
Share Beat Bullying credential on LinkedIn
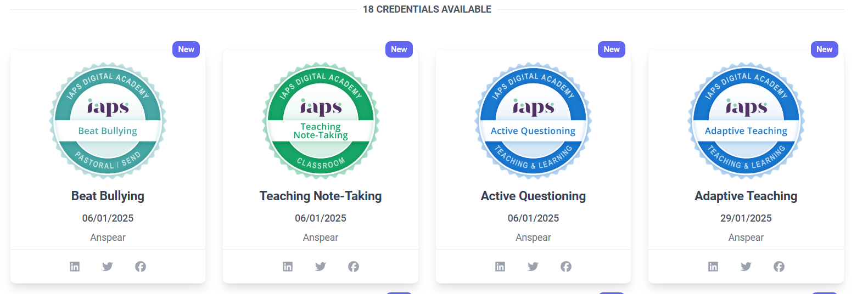tap(75, 267)
